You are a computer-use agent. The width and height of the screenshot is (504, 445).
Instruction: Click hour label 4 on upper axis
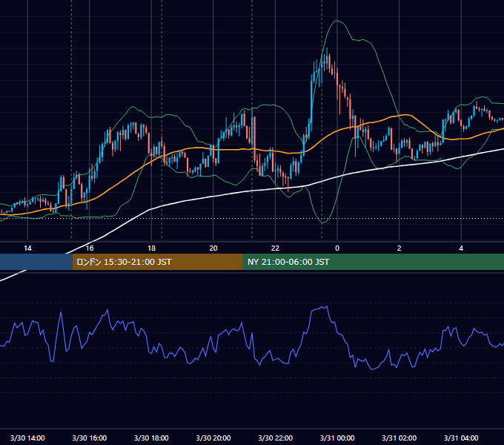click(461, 248)
